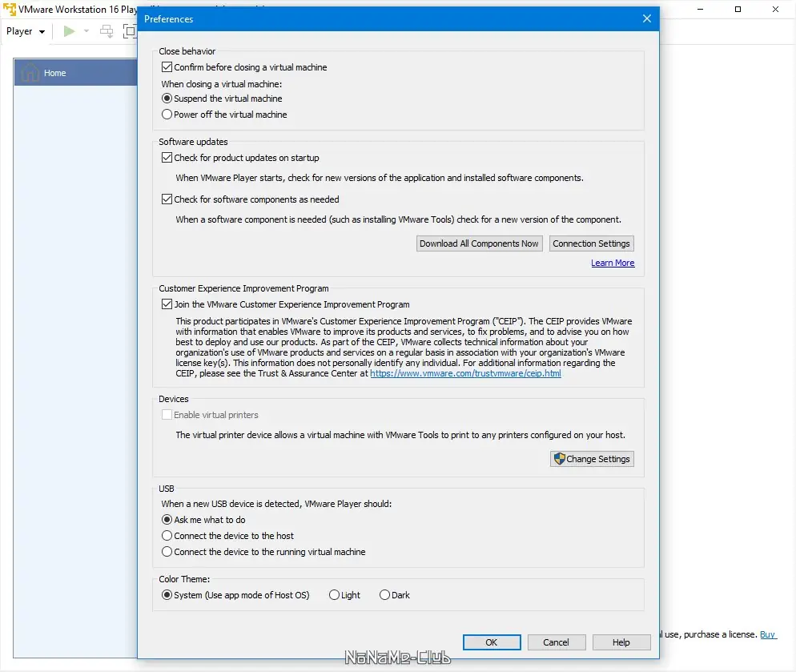796x672 pixels.
Task: Open Connection Settings
Action: click(592, 243)
